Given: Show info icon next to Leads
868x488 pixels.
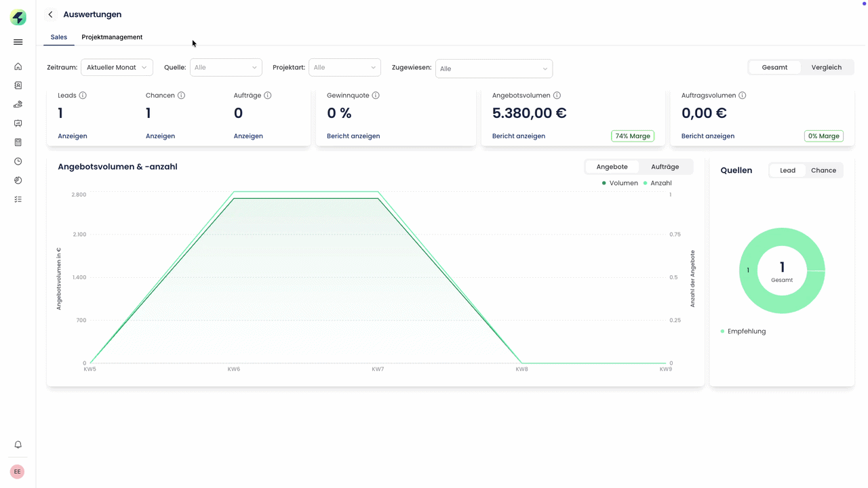Looking at the screenshot, I should click(x=83, y=96).
